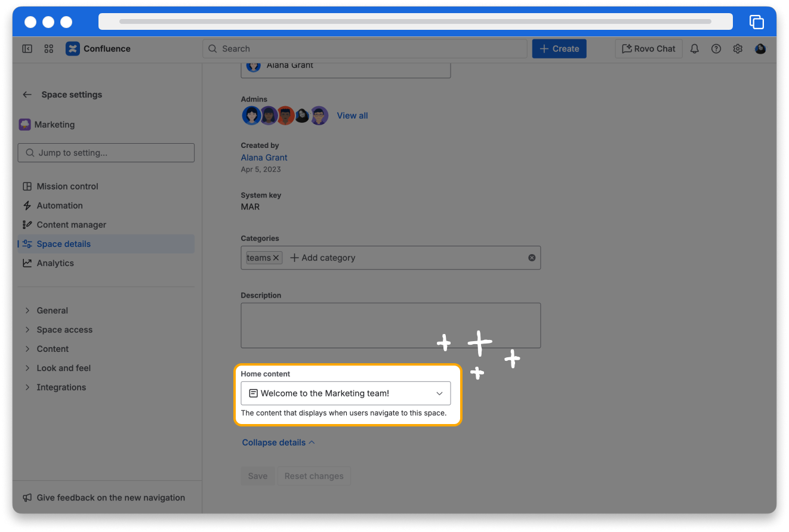
Task: Select Automation in the sidebar
Action: (x=60, y=206)
